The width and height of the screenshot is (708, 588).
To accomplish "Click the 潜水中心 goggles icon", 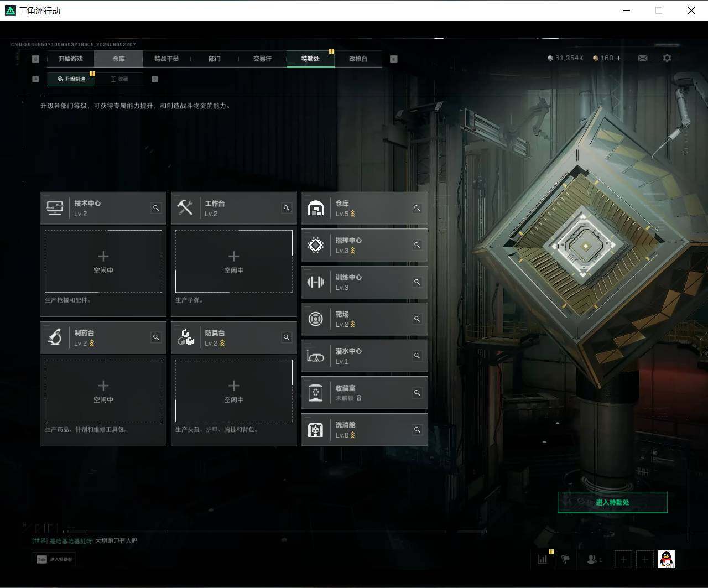I will 315,357.
